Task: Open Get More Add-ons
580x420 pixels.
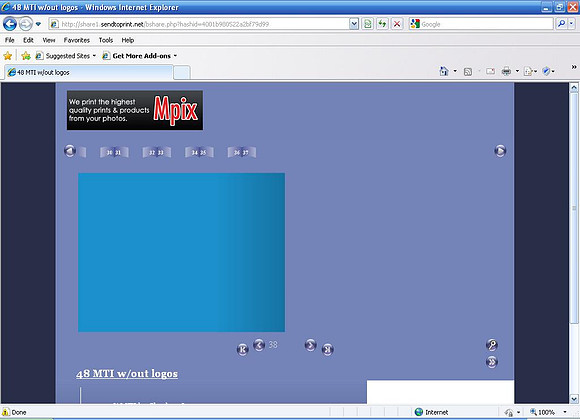Action: (139, 56)
